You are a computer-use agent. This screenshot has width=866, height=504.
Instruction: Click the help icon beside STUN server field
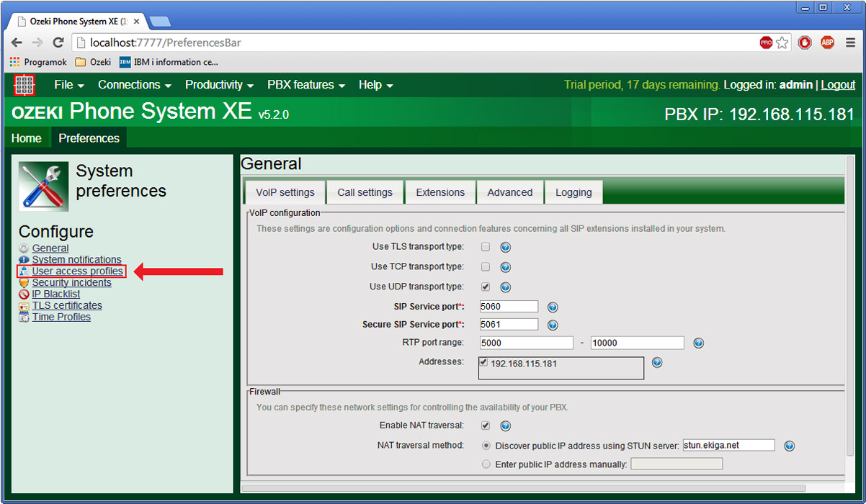789,446
